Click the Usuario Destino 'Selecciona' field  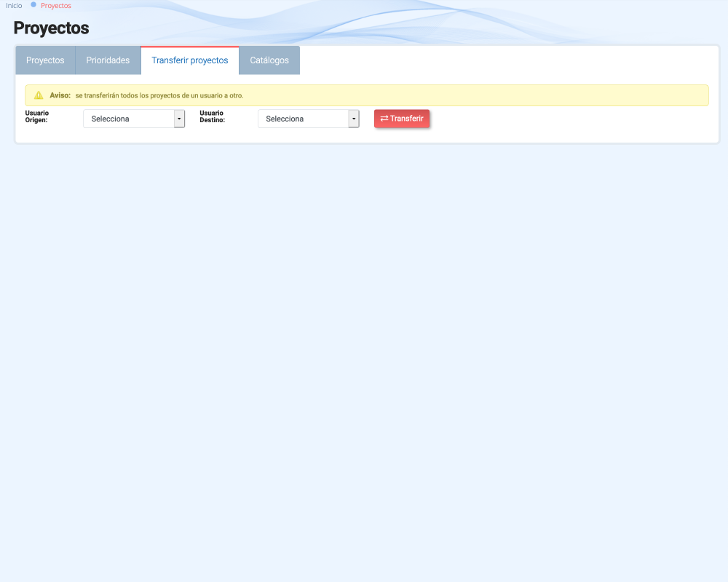pos(303,119)
